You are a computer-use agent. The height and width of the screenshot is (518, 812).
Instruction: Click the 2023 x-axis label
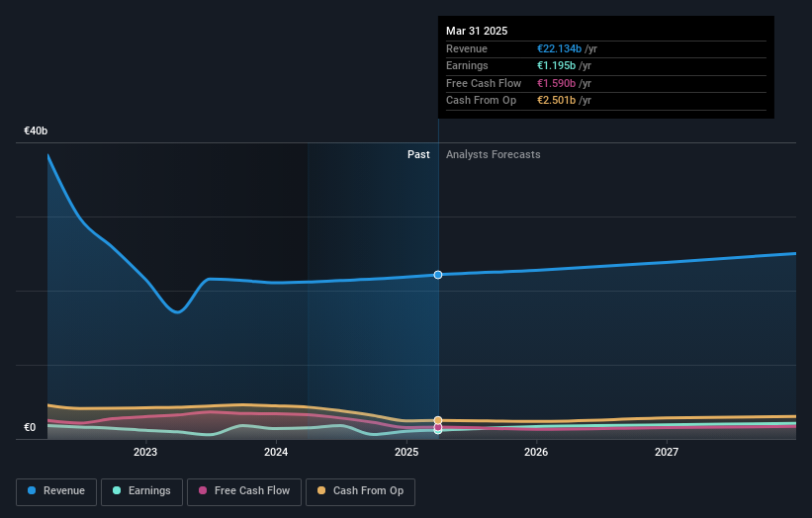[145, 453]
